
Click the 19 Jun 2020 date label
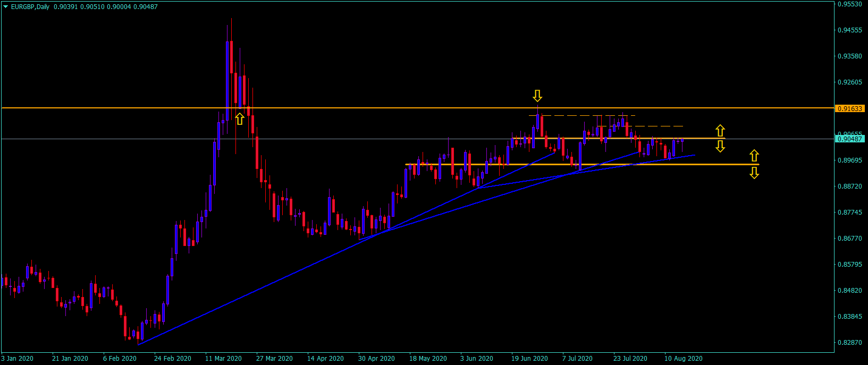(529, 359)
